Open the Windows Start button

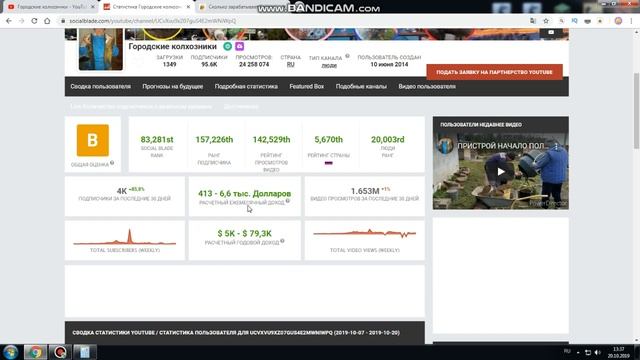click(11, 352)
